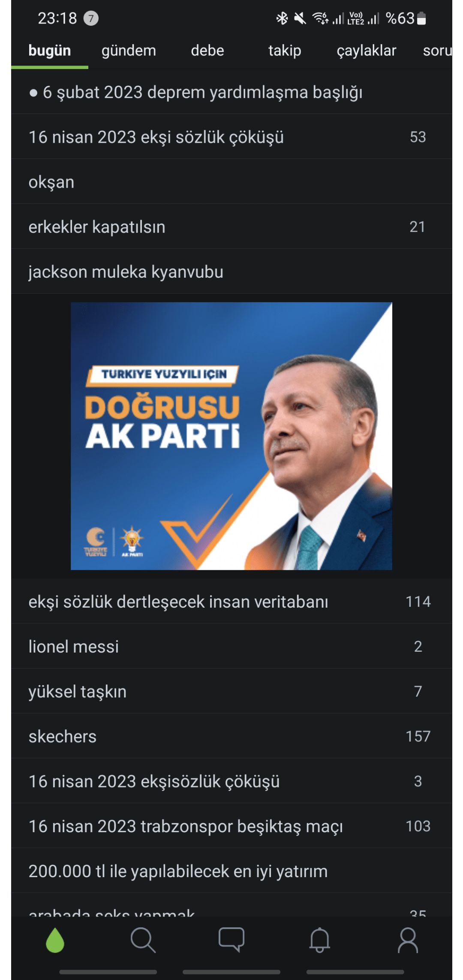The width and height of the screenshot is (463, 980).
Task: Open topic 'skechers'
Action: click(x=231, y=736)
